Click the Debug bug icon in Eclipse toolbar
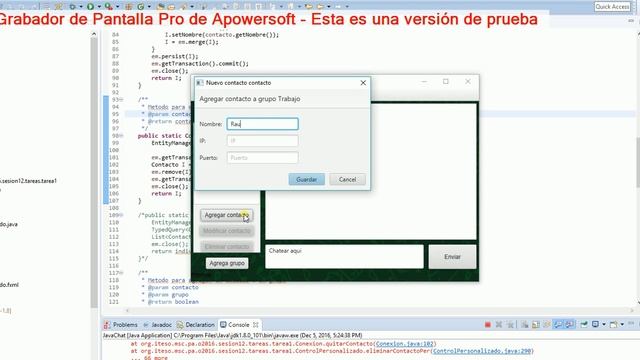The height and width of the screenshot is (360, 640). point(72,7)
